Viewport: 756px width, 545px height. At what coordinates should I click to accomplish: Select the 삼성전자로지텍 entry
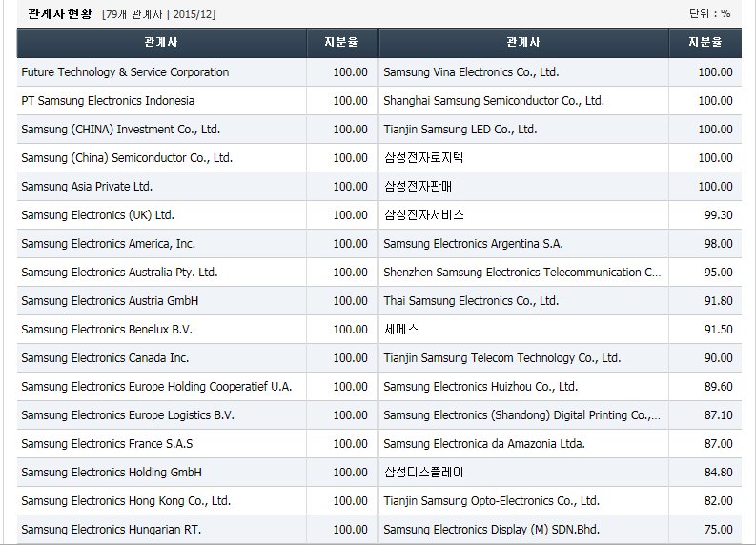coord(424,158)
